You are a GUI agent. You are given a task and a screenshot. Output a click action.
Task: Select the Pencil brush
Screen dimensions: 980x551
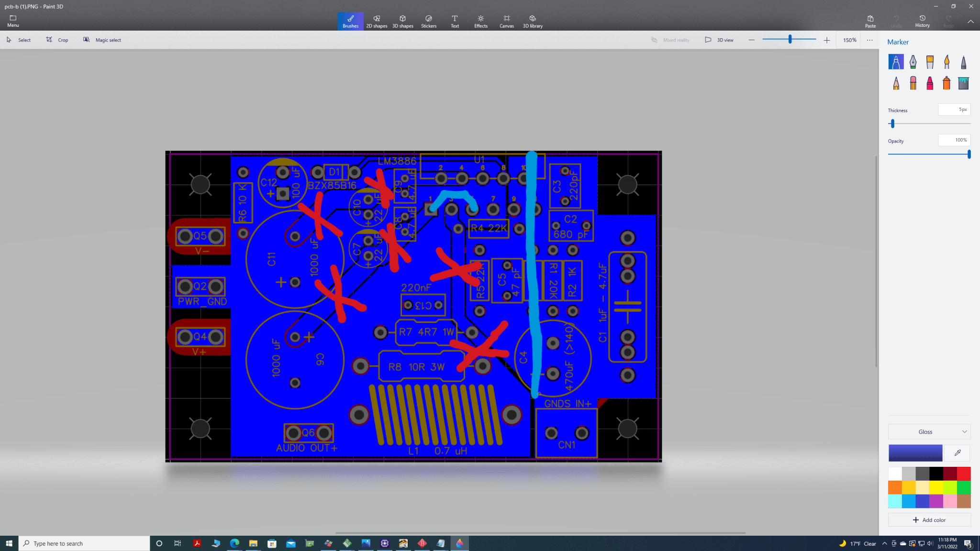[896, 83]
